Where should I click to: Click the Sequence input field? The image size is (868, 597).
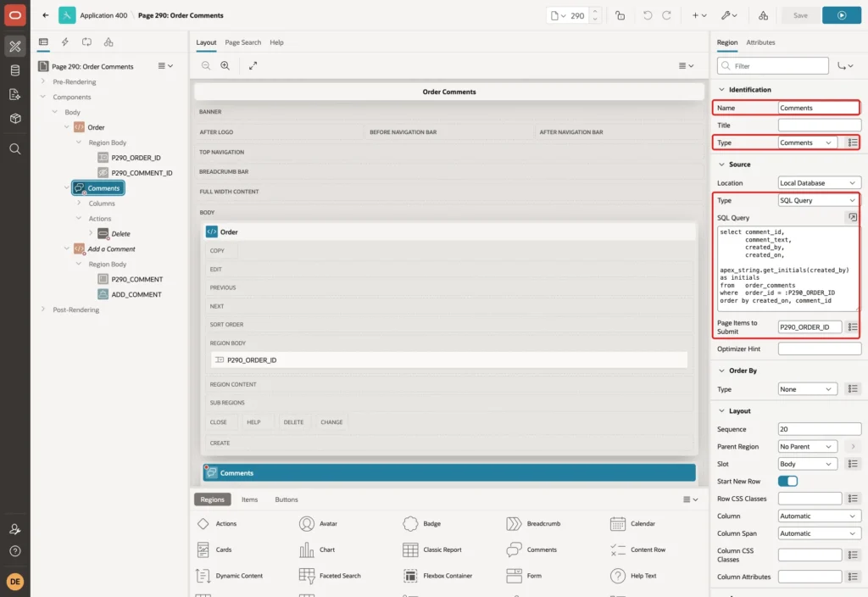(x=819, y=429)
